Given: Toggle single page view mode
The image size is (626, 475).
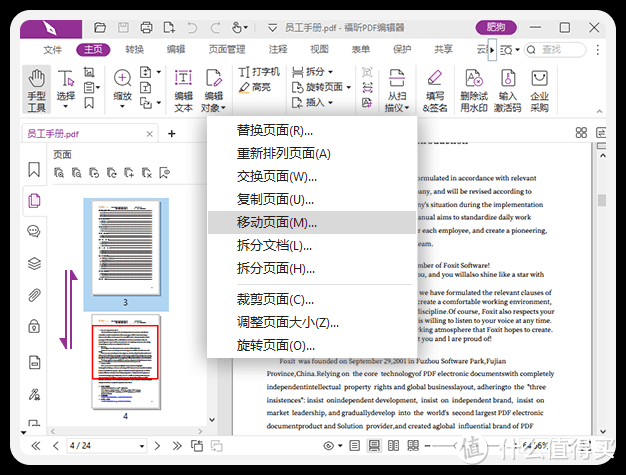Looking at the screenshot, I should 355,445.
